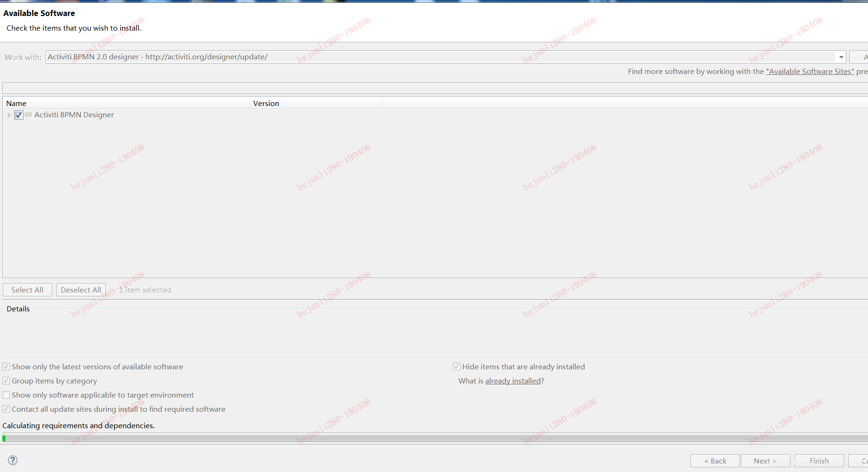Click 'Calculating requirements and dependencies.' status text
Viewport: 868px width, 472px height.
[79, 425]
